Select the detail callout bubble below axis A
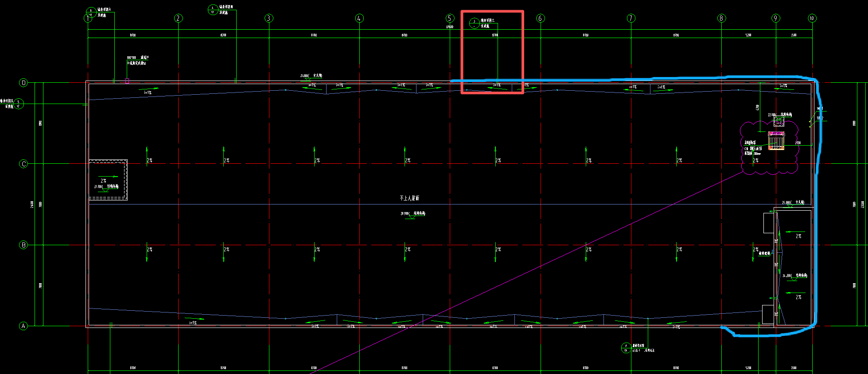This screenshot has height=374, width=868. pyautogui.click(x=626, y=348)
